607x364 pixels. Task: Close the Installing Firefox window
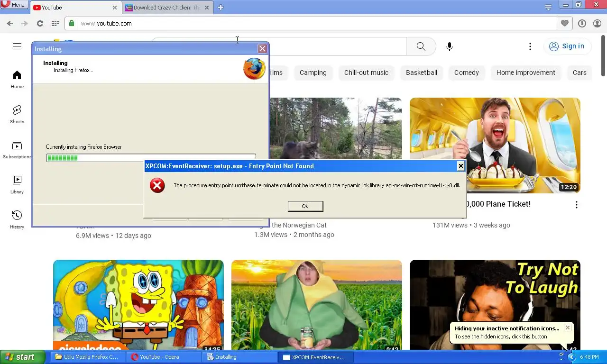[x=262, y=49]
